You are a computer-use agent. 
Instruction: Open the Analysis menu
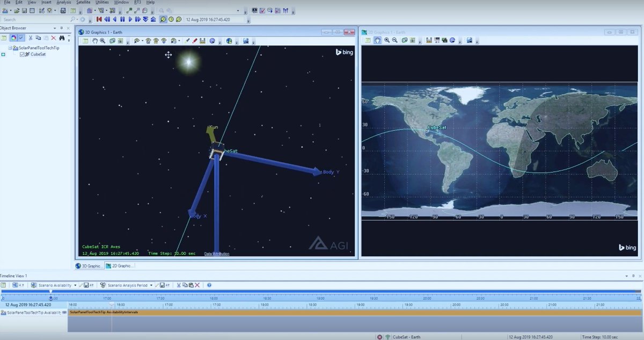(x=64, y=2)
